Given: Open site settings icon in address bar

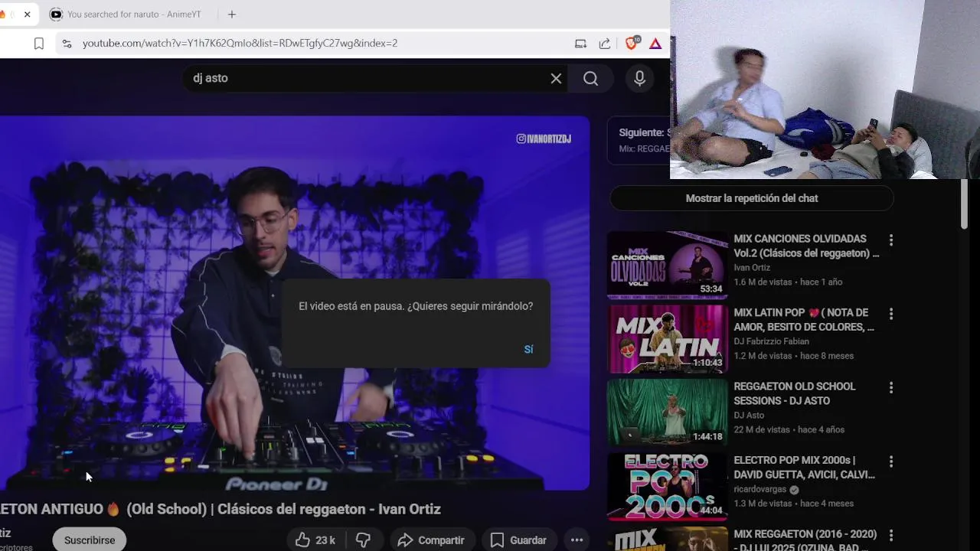Looking at the screenshot, I should [67, 44].
